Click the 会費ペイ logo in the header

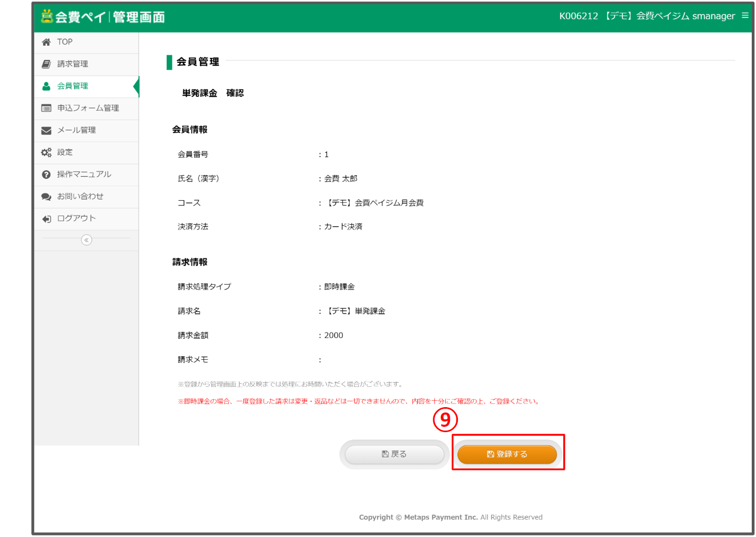103,17
